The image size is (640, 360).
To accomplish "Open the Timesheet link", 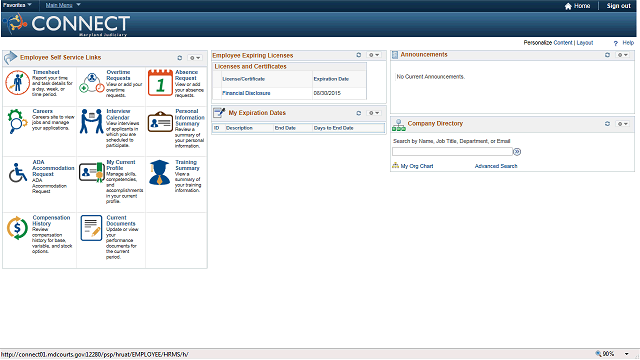I will (46, 72).
